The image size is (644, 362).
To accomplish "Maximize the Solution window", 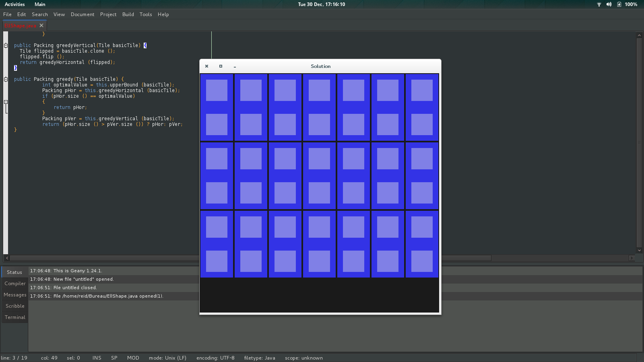I will [221, 66].
